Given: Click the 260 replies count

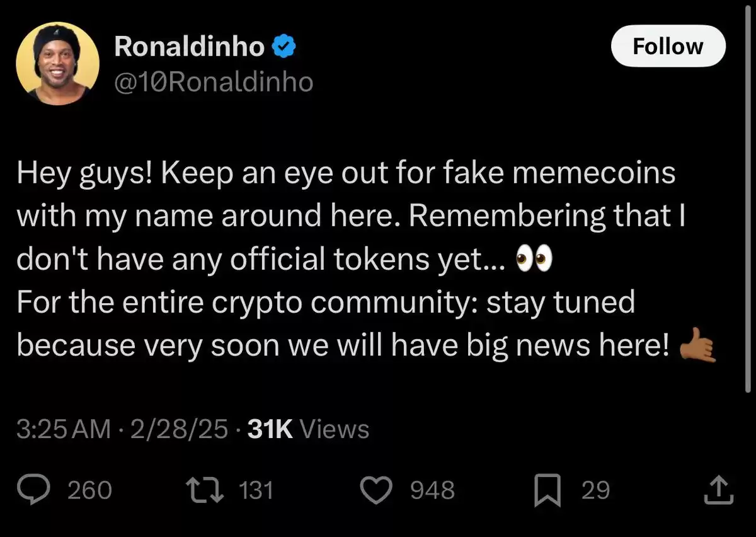Looking at the screenshot, I should (89, 490).
